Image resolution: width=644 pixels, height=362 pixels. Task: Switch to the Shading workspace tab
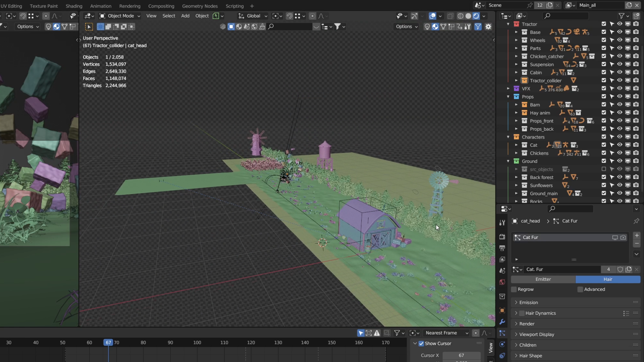coord(74,6)
